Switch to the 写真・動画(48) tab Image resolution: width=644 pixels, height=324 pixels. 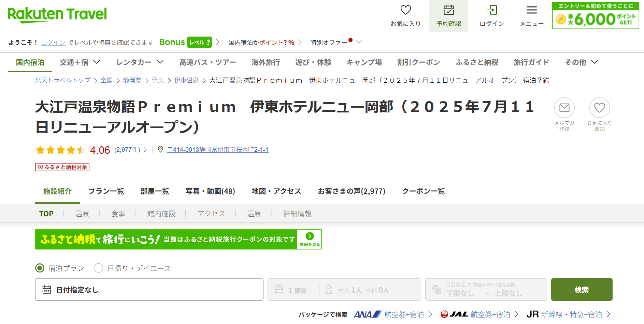210,191
